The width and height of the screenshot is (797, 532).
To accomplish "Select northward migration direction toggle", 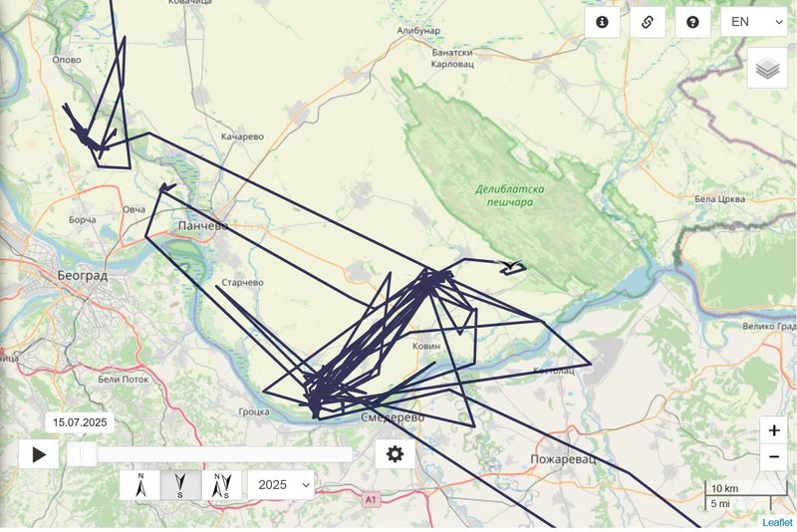I will pos(140,485).
